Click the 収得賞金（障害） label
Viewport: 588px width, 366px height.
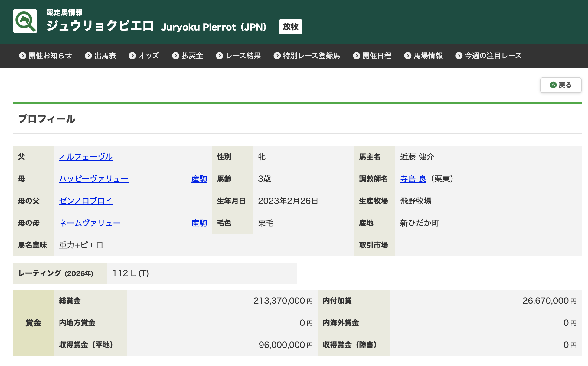coord(350,345)
